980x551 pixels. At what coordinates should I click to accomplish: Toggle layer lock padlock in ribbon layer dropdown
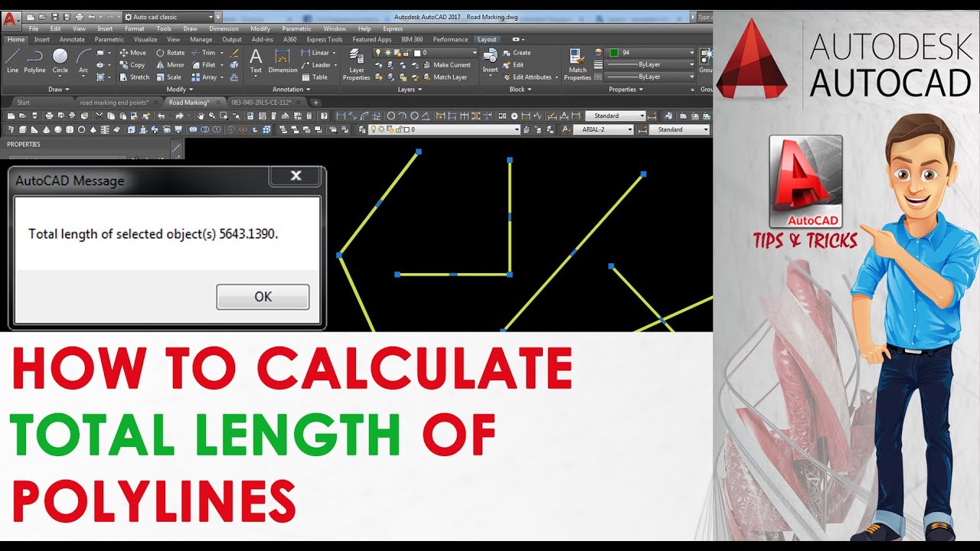[407, 53]
